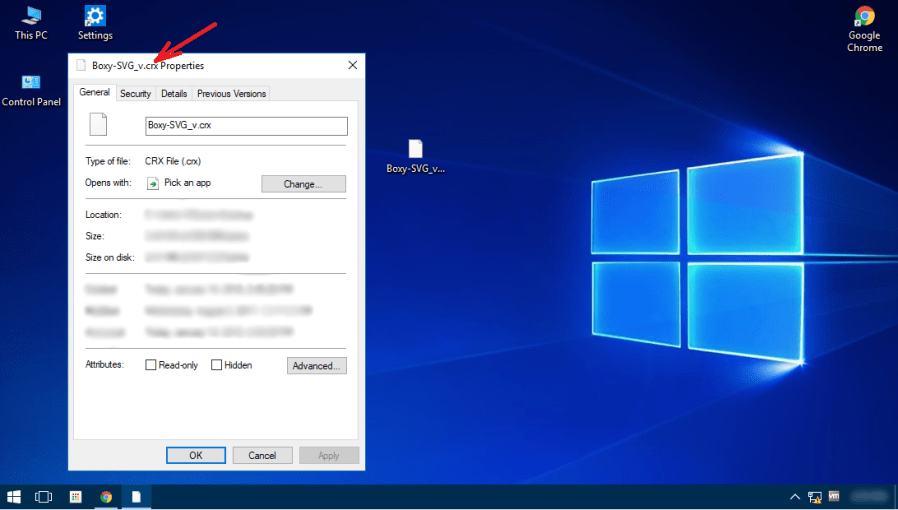898x510 pixels.
Task: Open the Details tab
Action: point(174,94)
